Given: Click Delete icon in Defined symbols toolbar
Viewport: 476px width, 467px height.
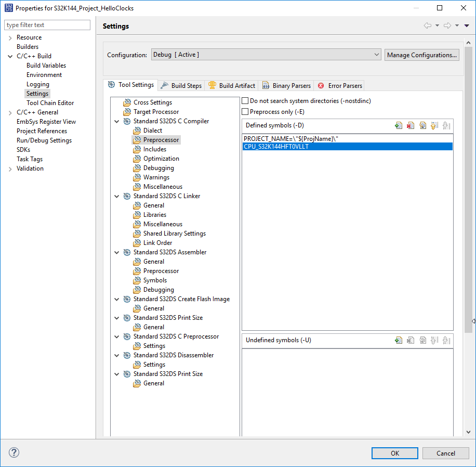Looking at the screenshot, I should (x=411, y=125).
